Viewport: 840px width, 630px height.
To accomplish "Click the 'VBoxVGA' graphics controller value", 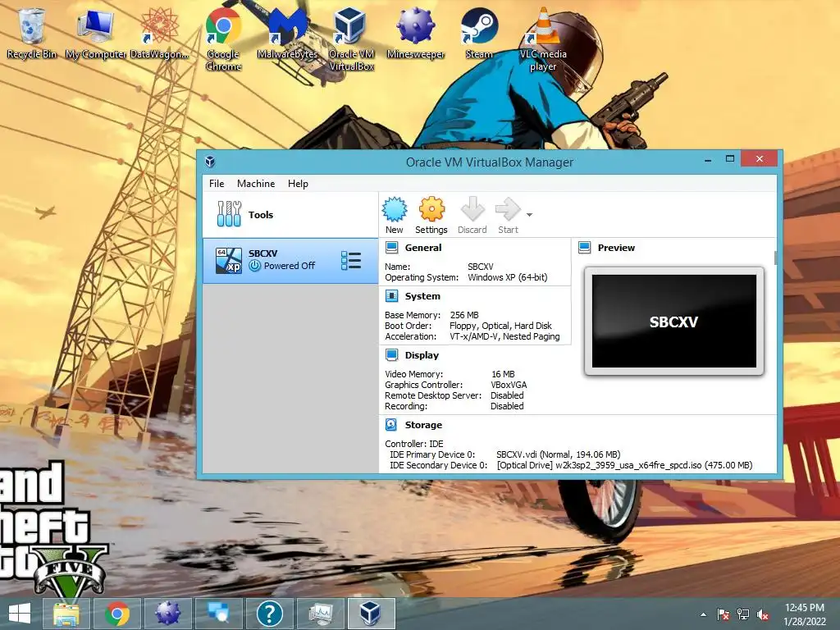I will click(509, 385).
